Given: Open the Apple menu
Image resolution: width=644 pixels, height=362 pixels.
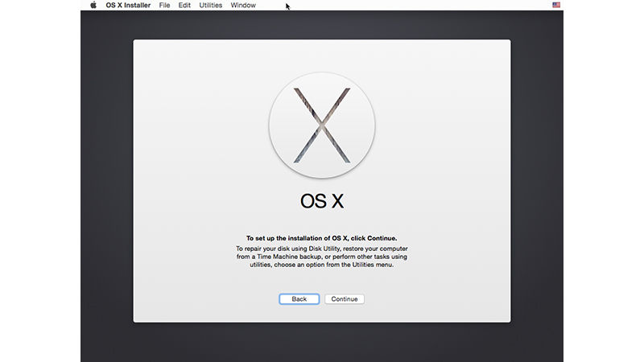Looking at the screenshot, I should tap(93, 5).
